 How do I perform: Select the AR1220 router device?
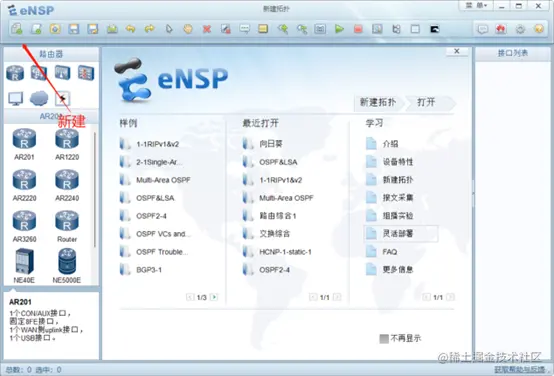click(x=67, y=144)
